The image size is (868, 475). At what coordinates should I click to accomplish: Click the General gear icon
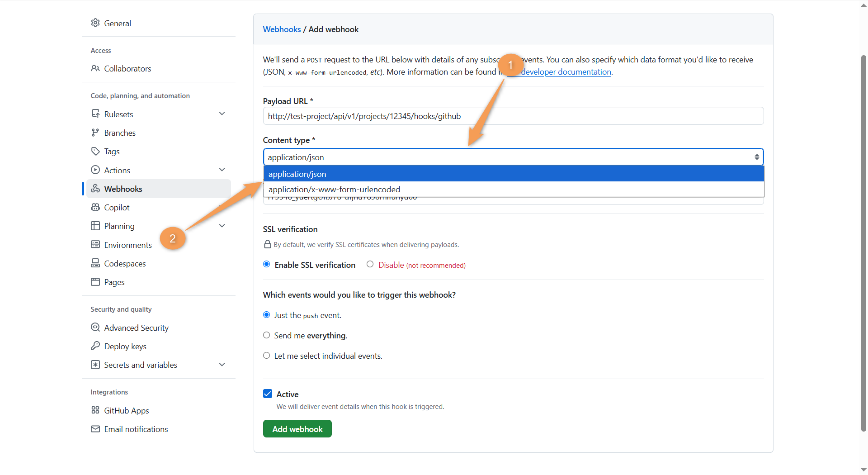(95, 23)
